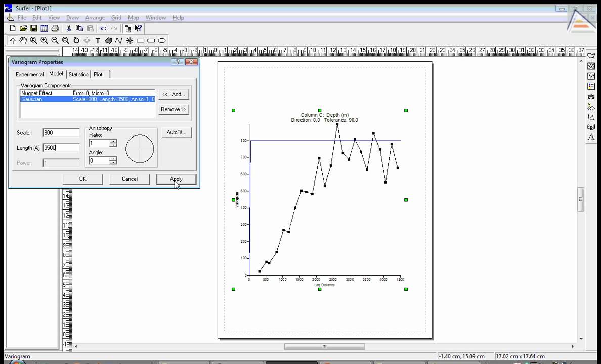This screenshot has height=364, width=601.
Task: Create a surface map icon
Action: click(591, 137)
